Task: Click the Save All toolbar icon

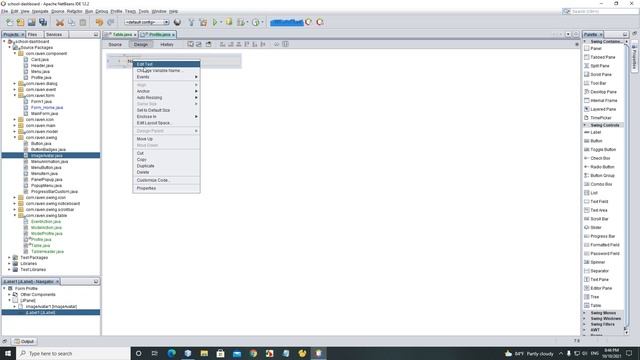Action: click(x=43, y=22)
